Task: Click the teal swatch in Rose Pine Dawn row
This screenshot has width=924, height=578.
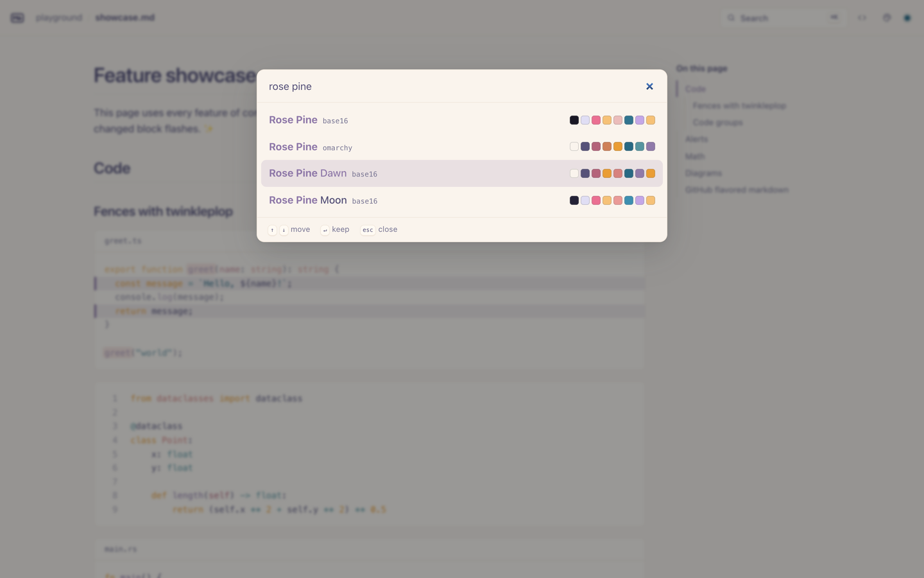Action: coord(629,173)
